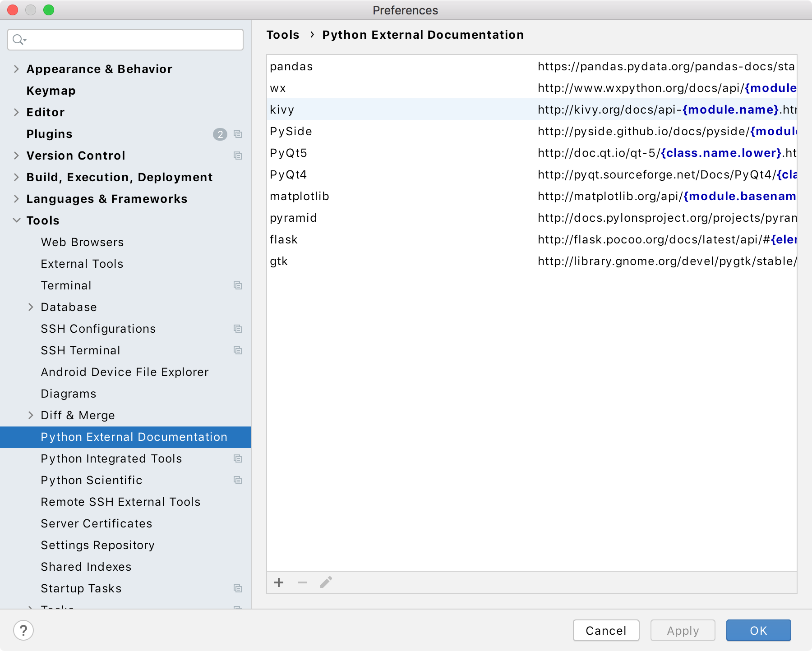
Task: Expand the Database node
Action: (31, 307)
